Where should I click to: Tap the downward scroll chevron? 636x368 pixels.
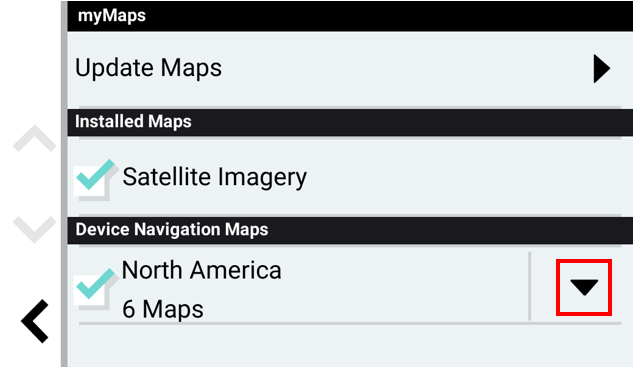(34, 230)
